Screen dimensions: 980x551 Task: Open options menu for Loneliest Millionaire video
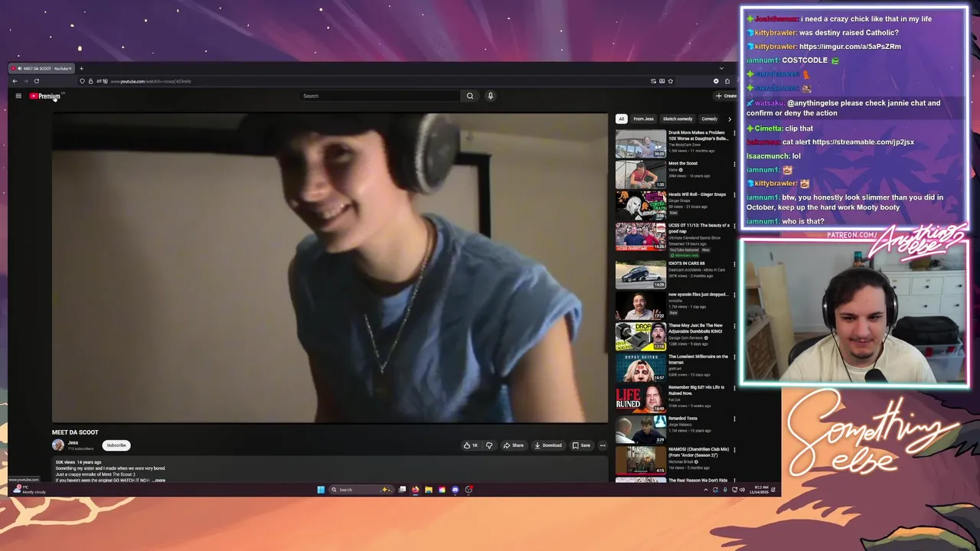point(734,357)
